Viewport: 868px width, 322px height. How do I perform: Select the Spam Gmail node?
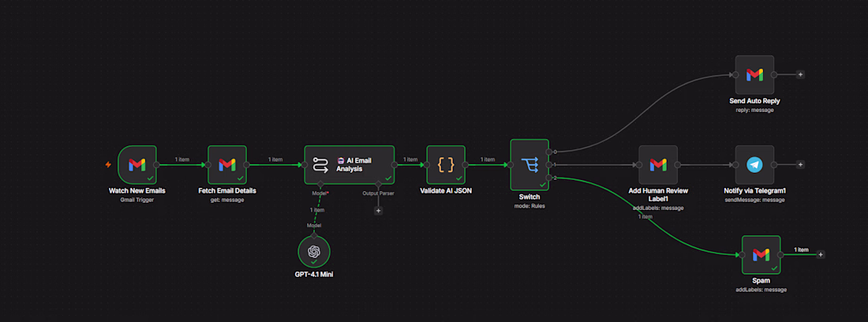pos(761,254)
